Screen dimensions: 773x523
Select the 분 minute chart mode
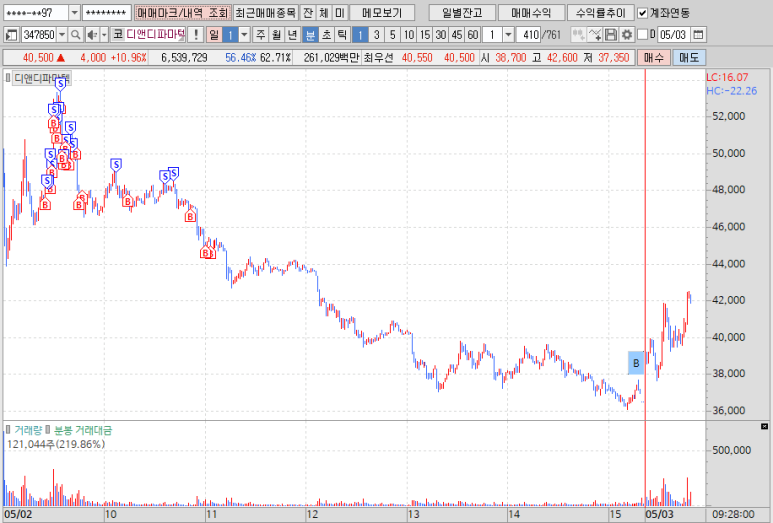tap(310, 35)
